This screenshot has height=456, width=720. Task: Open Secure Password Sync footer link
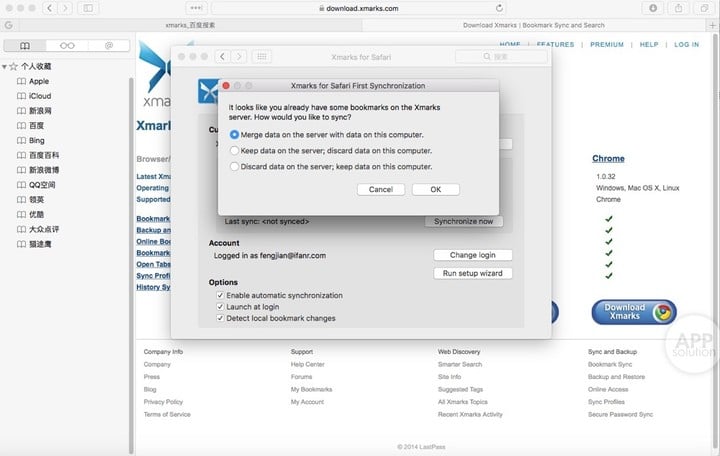[620, 414]
